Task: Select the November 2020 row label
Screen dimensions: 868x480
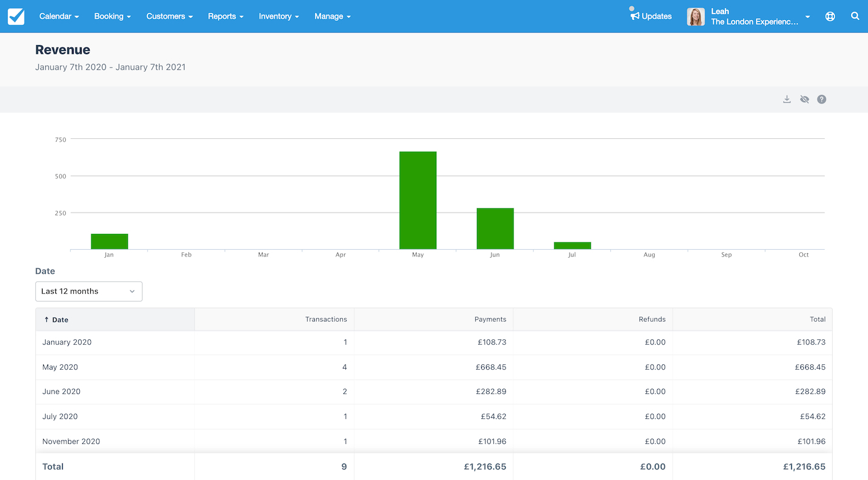Action: pos(71,442)
